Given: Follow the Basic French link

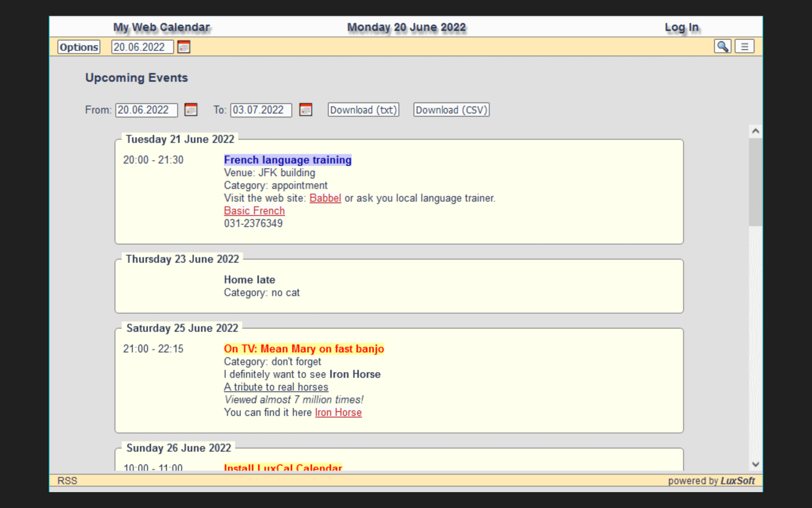Looking at the screenshot, I should coord(254,211).
